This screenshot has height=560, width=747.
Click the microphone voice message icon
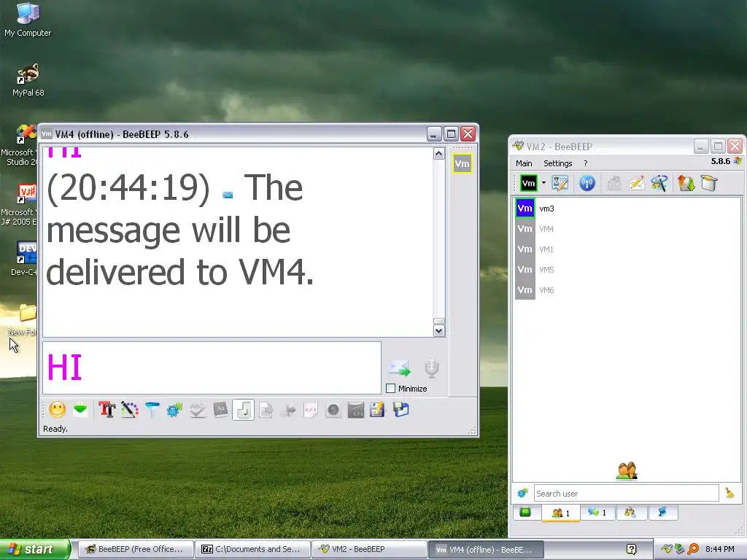click(x=432, y=368)
